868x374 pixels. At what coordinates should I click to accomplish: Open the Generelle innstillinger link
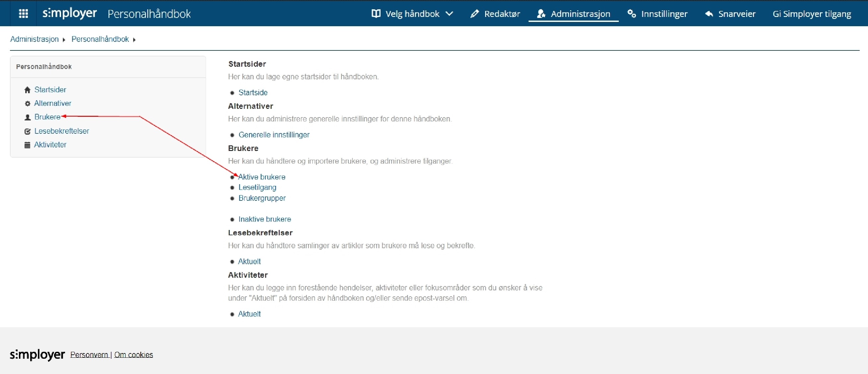pos(274,135)
